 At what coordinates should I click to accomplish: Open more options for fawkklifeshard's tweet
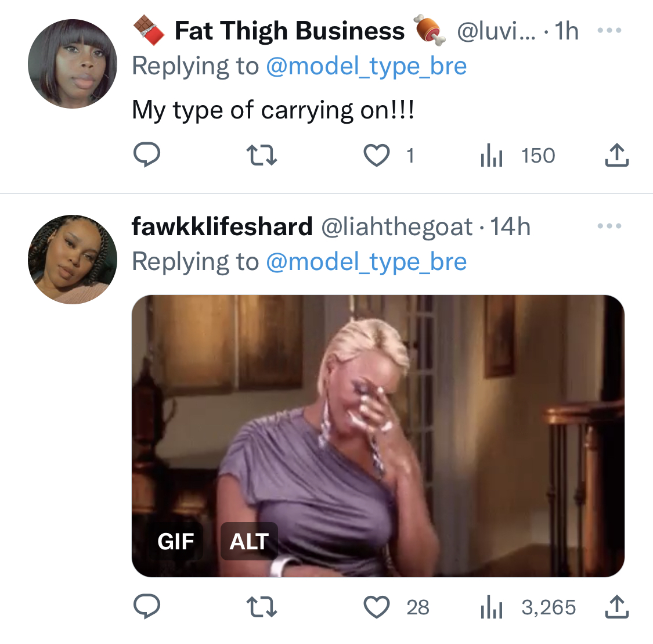[609, 226]
